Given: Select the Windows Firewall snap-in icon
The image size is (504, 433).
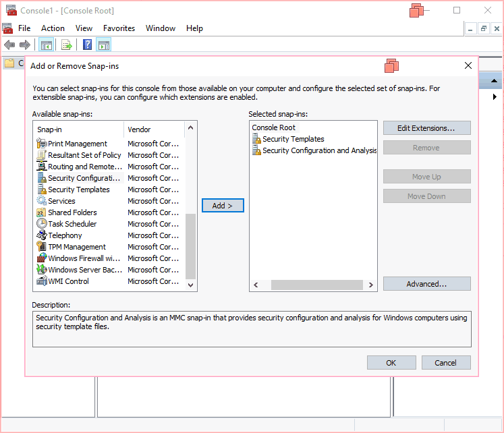Looking at the screenshot, I should tap(42, 258).
